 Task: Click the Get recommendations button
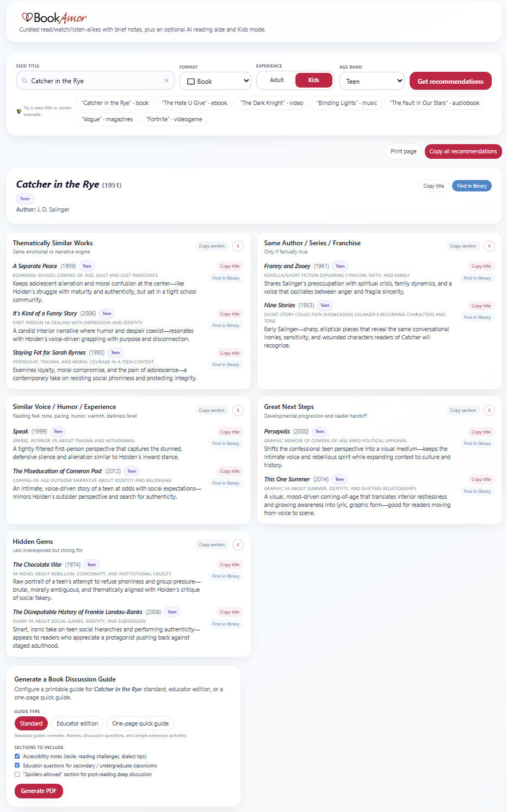click(x=450, y=80)
